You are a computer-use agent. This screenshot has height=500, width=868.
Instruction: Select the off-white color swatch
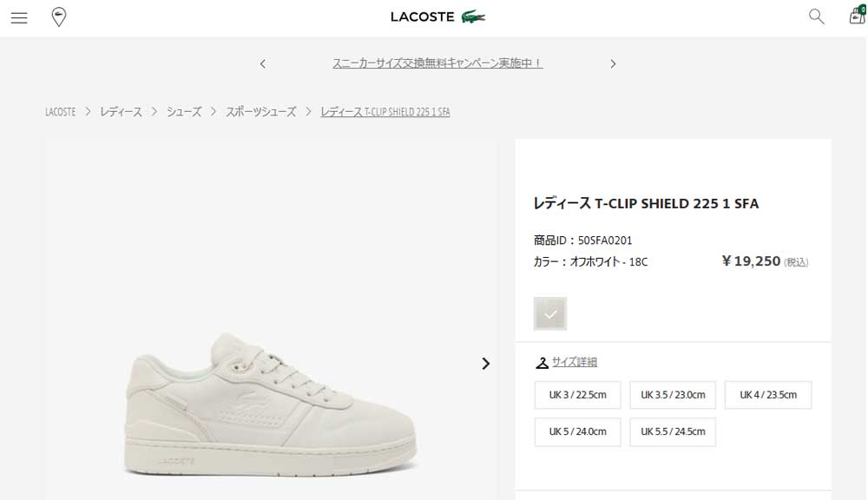[550, 314]
